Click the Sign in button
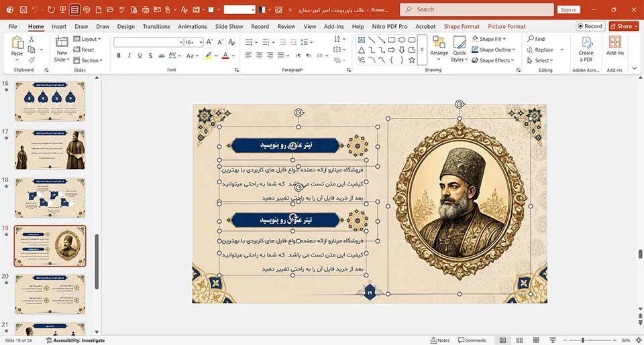The height and width of the screenshot is (345, 644). point(568,9)
